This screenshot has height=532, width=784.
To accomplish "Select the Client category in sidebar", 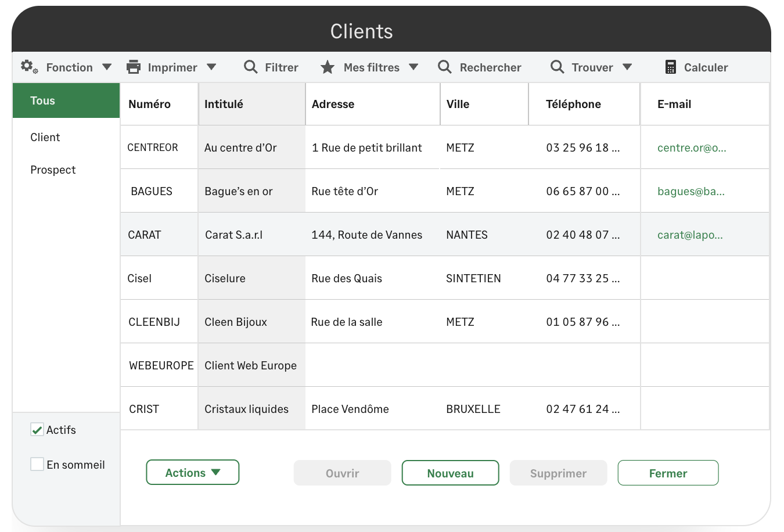I will click(x=45, y=137).
